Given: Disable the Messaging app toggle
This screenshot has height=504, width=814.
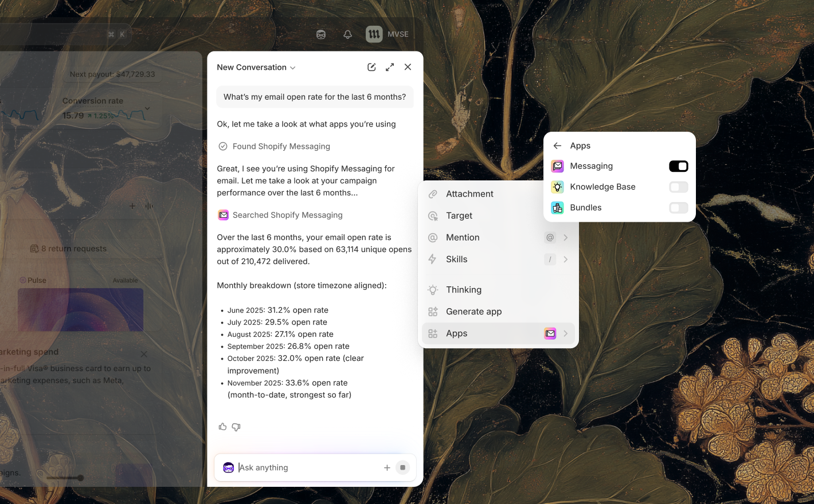Looking at the screenshot, I should tap(678, 166).
